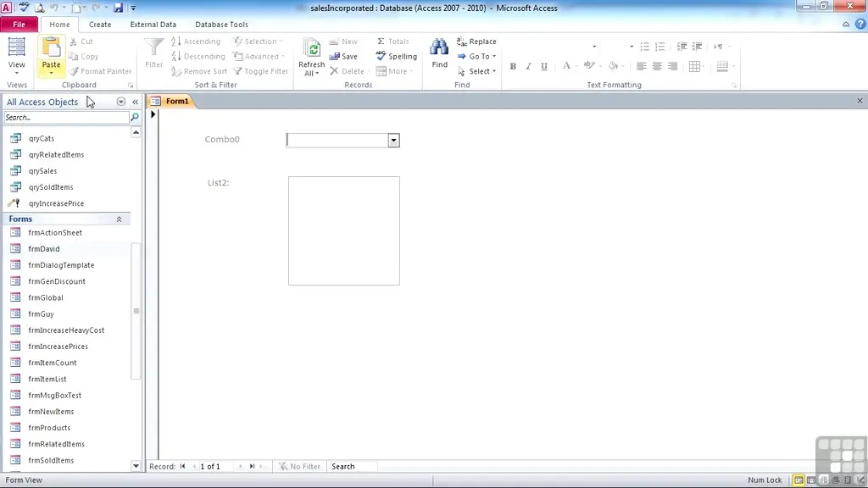Close the Form1 document
Screen dimensions: 868x488
pyautogui.click(x=860, y=102)
